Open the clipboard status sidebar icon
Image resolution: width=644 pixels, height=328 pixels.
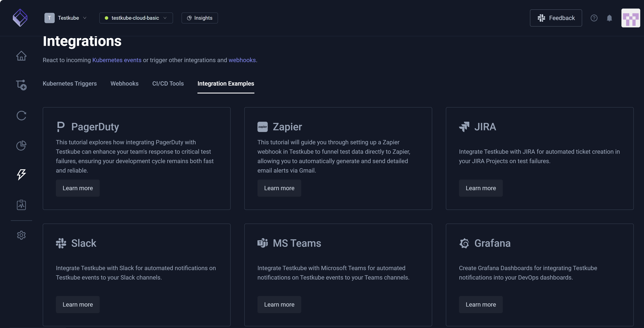click(21, 205)
